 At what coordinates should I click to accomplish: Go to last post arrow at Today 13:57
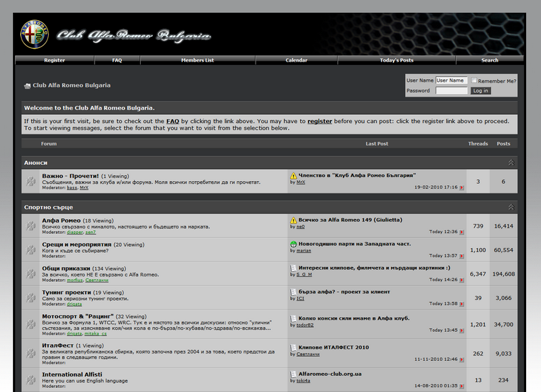pos(462,256)
